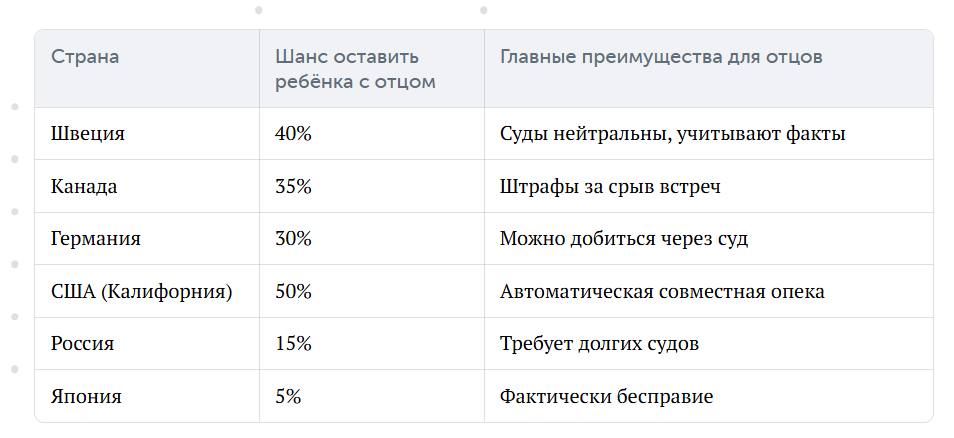Click 'Суды нейтральны, учитывают факты' text
The height and width of the screenshot is (438, 954).
coord(673,133)
